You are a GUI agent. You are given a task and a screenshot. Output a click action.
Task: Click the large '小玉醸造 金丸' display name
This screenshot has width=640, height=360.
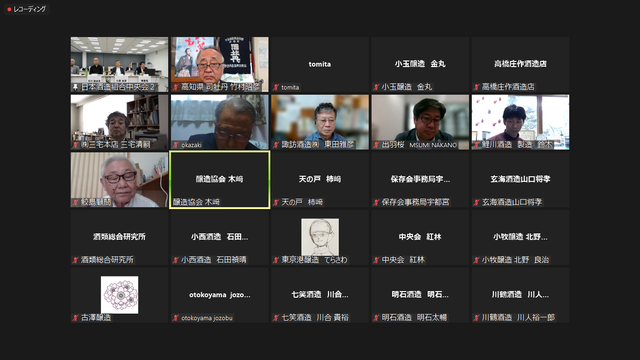420,64
